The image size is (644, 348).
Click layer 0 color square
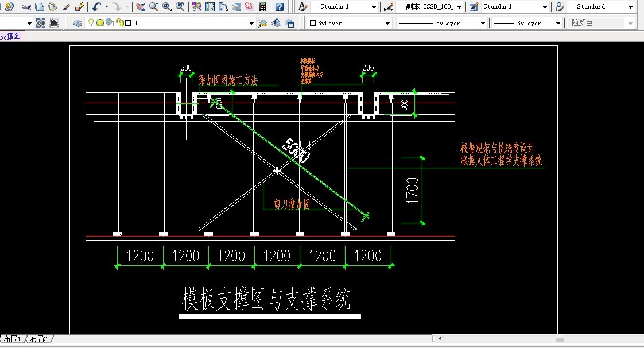click(128, 24)
